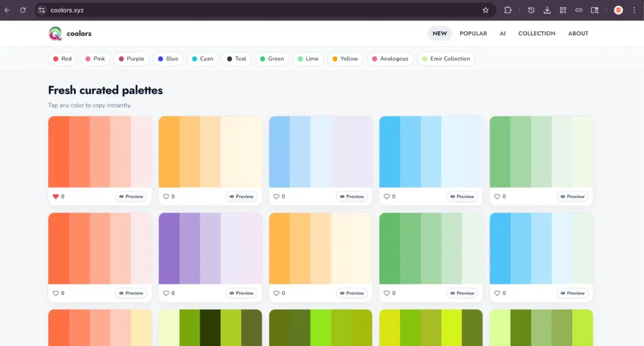
Task: Preview the orange palette in second row
Action: tap(352, 293)
